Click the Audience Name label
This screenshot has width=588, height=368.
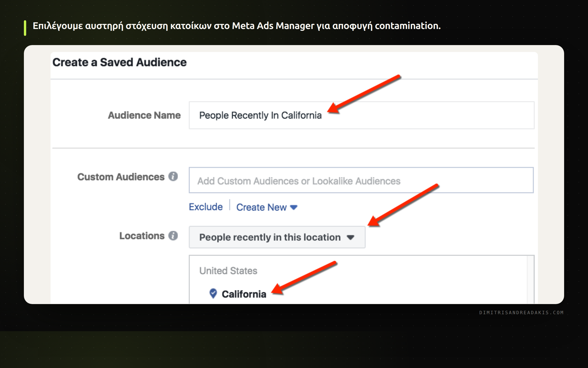point(144,115)
